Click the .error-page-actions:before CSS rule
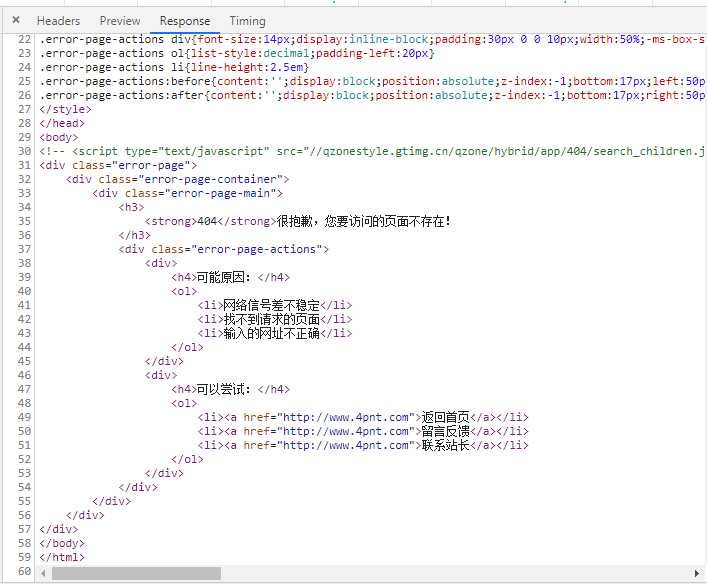The image size is (707, 584). coord(372,81)
